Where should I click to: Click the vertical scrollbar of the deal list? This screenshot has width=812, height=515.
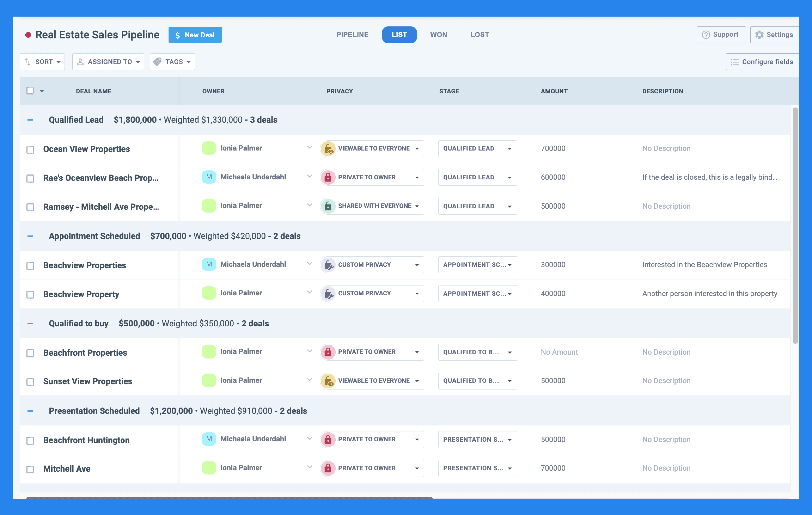pyautogui.click(x=795, y=225)
